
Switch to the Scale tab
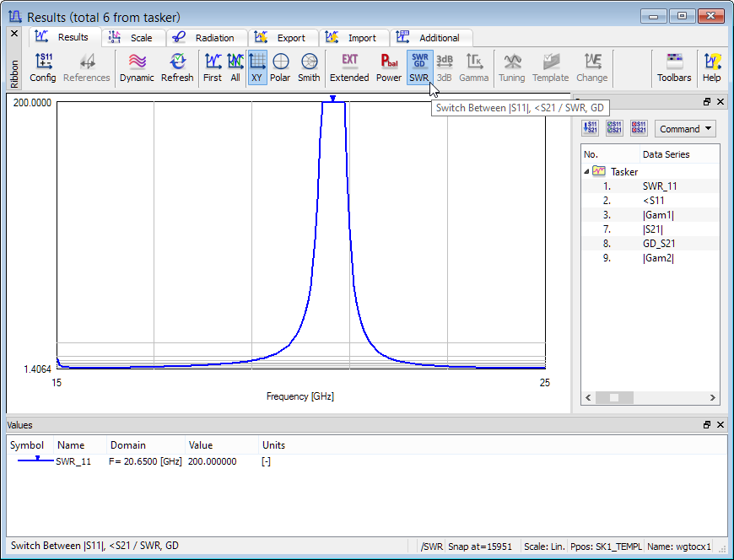coord(133,38)
